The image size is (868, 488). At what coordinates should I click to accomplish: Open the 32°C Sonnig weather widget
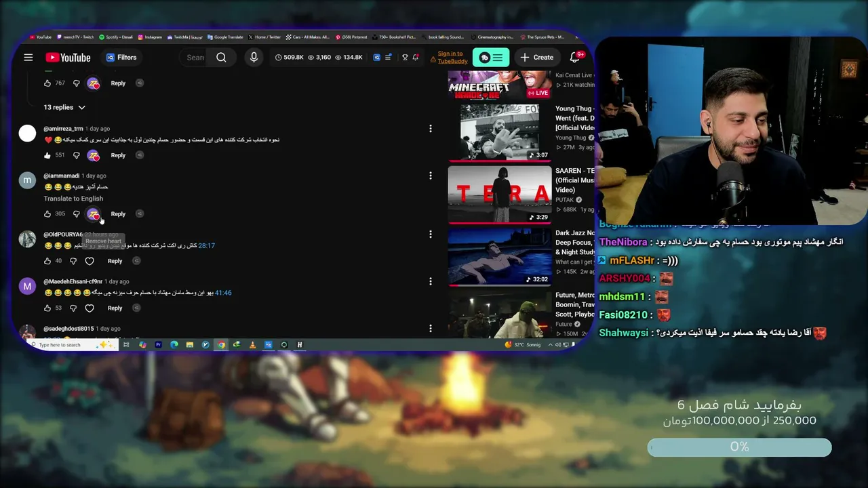coord(522,345)
